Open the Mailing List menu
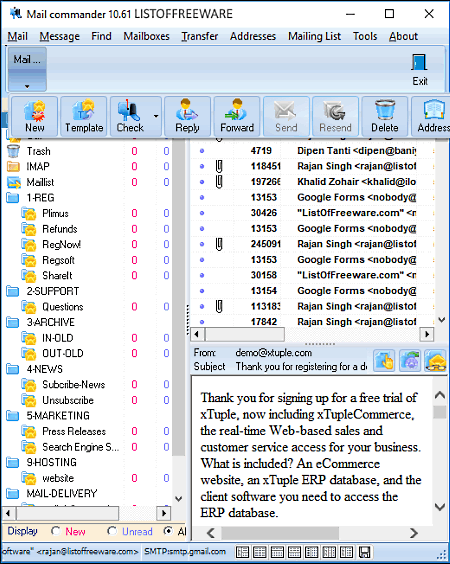 [x=314, y=36]
